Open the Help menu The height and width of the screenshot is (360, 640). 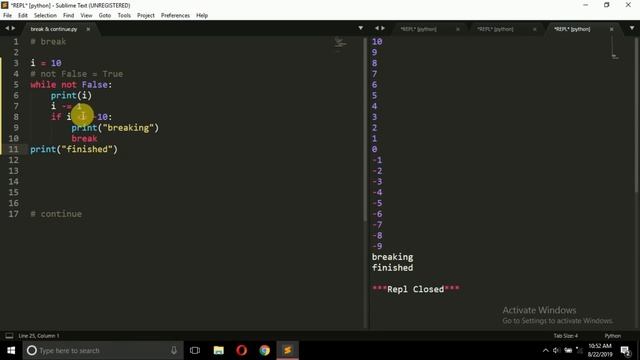coord(202,16)
